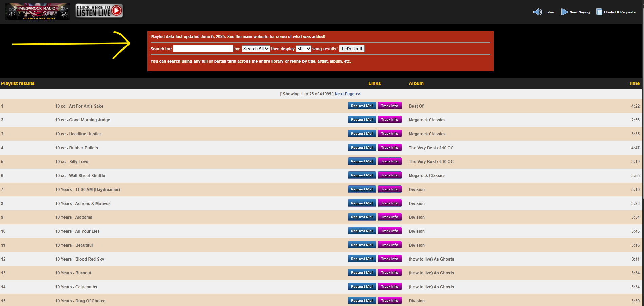Open Playlist & Requests page
This screenshot has width=644, height=306.
(x=619, y=12)
